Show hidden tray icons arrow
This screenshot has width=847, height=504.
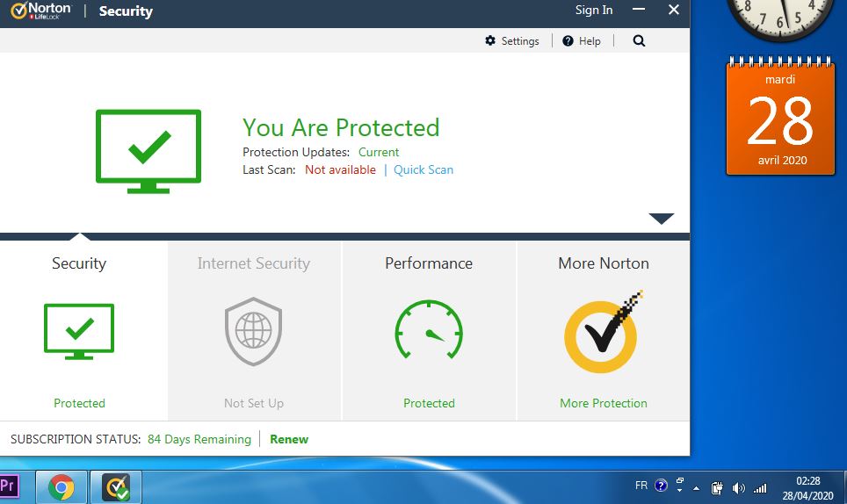[696, 488]
